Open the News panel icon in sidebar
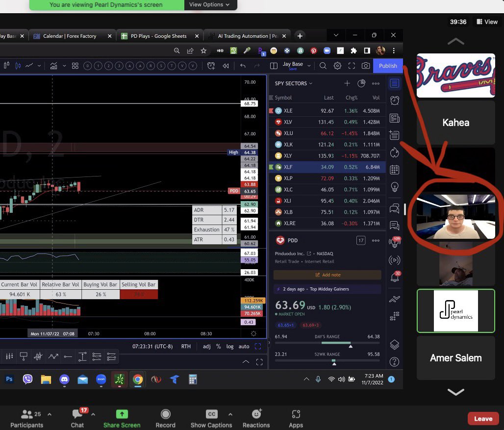Screen dimensions: 504x430 (394, 118)
